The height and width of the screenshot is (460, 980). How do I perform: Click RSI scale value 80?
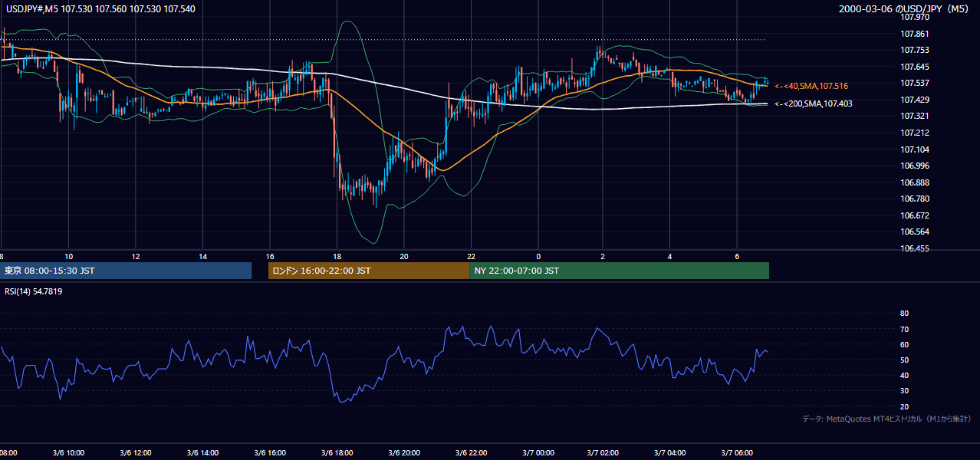[x=904, y=314]
